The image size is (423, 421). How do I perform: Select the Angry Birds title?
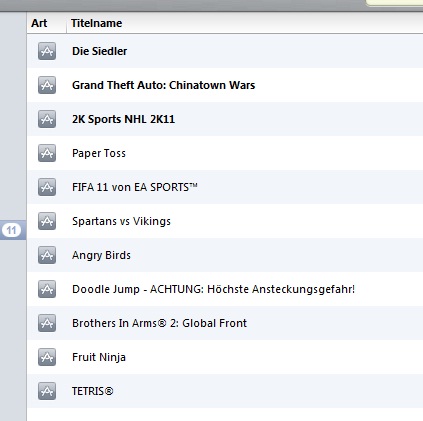coord(101,255)
